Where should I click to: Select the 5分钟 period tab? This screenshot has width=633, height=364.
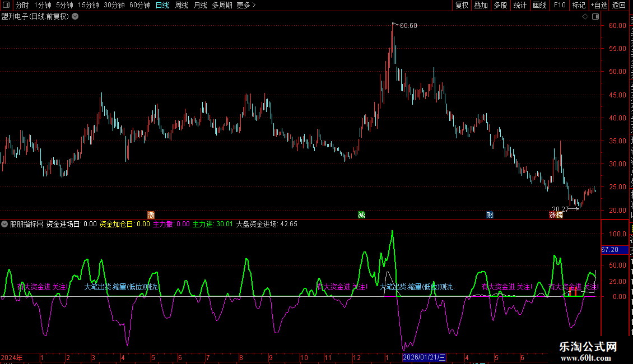[64, 5]
